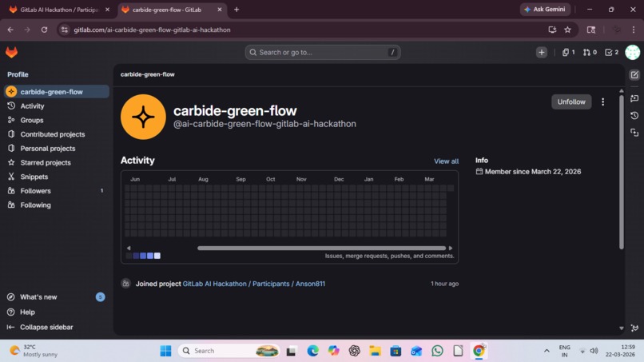
Task: Bookmark this page with the star
Action: 567,30
